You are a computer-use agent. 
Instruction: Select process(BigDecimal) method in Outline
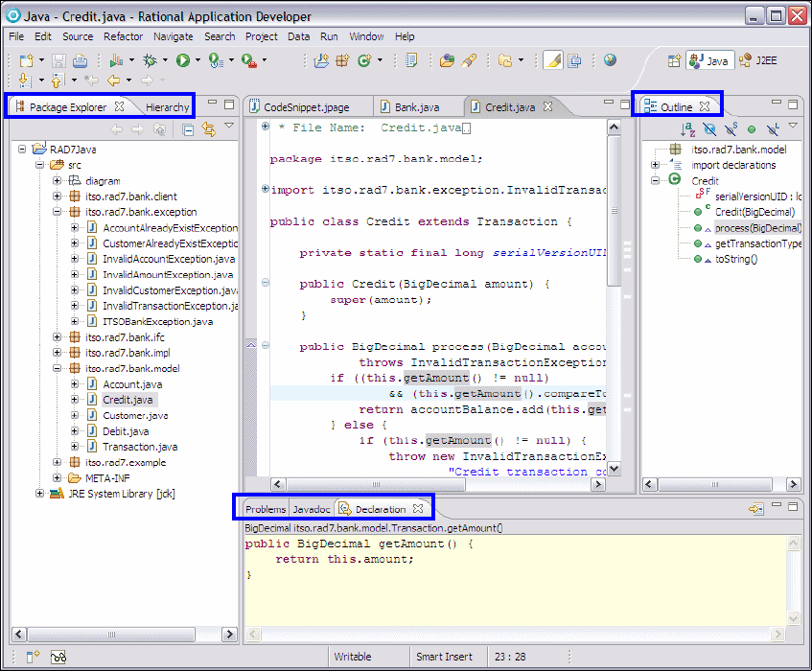[757, 228]
